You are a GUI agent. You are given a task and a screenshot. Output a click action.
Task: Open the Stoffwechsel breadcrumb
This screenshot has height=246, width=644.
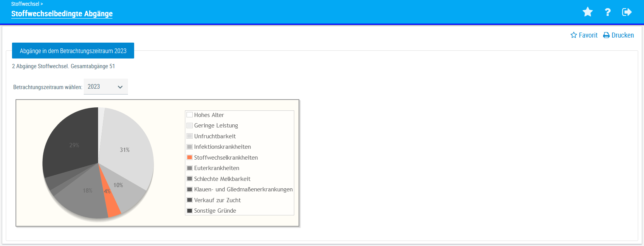(25, 4)
